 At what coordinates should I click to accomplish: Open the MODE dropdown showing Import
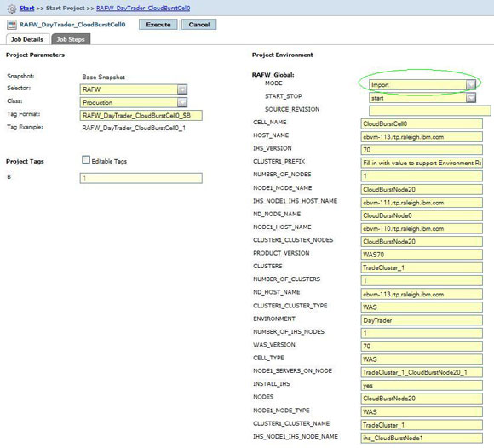(x=422, y=85)
